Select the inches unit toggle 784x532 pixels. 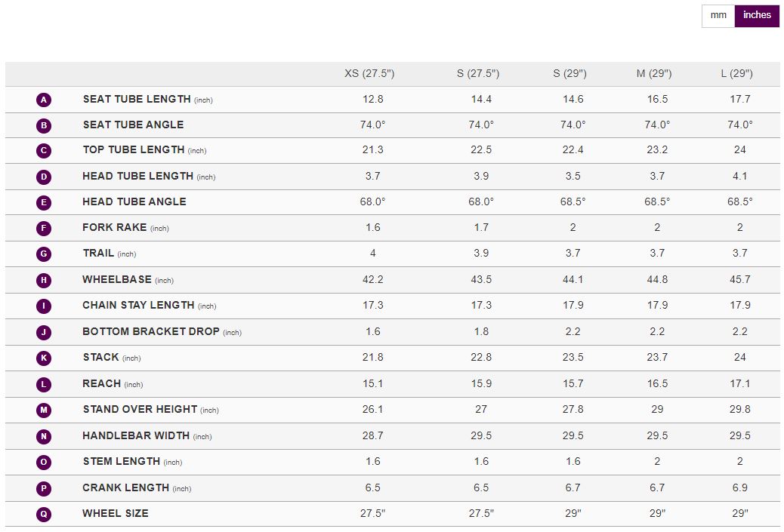757,15
